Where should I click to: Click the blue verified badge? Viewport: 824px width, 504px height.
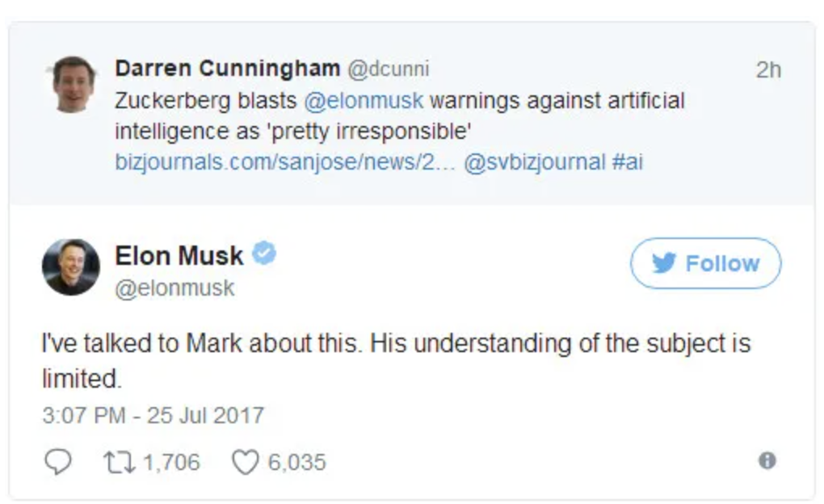click(264, 254)
